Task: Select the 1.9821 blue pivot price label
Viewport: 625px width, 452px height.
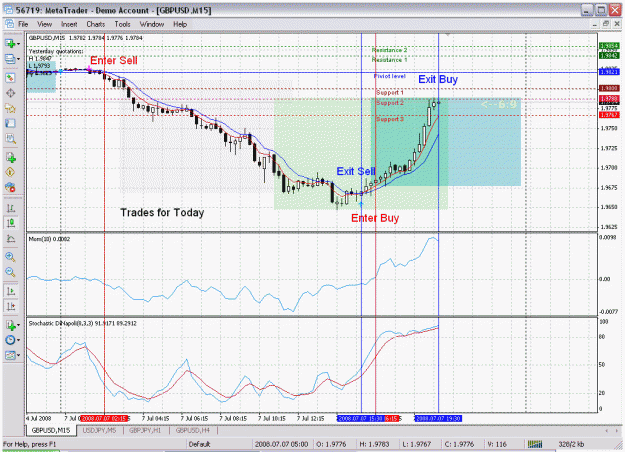Action: (x=609, y=72)
